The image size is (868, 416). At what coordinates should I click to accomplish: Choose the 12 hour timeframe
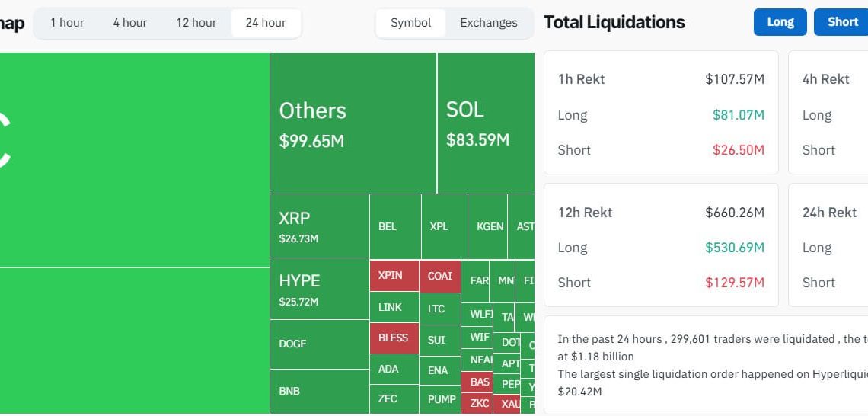(196, 23)
